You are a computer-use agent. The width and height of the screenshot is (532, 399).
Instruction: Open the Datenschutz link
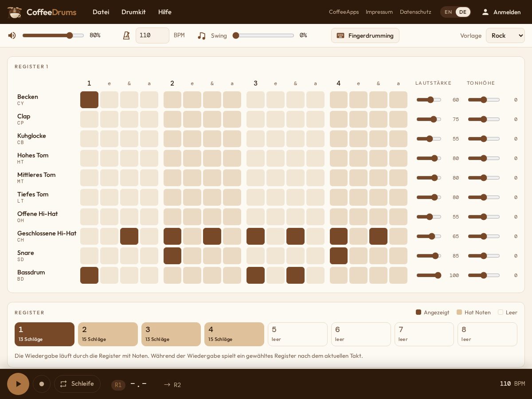click(415, 12)
